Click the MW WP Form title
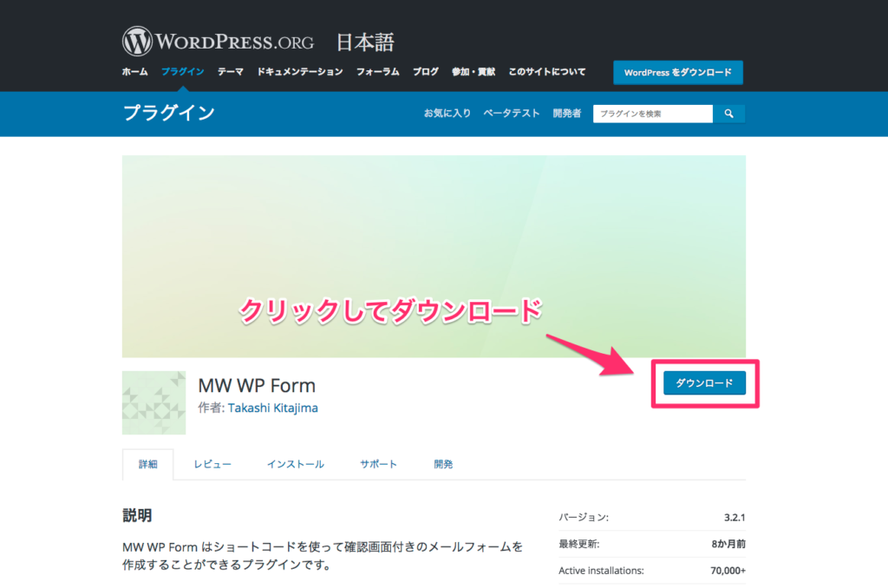Image resolution: width=888 pixels, height=588 pixels. [x=257, y=385]
